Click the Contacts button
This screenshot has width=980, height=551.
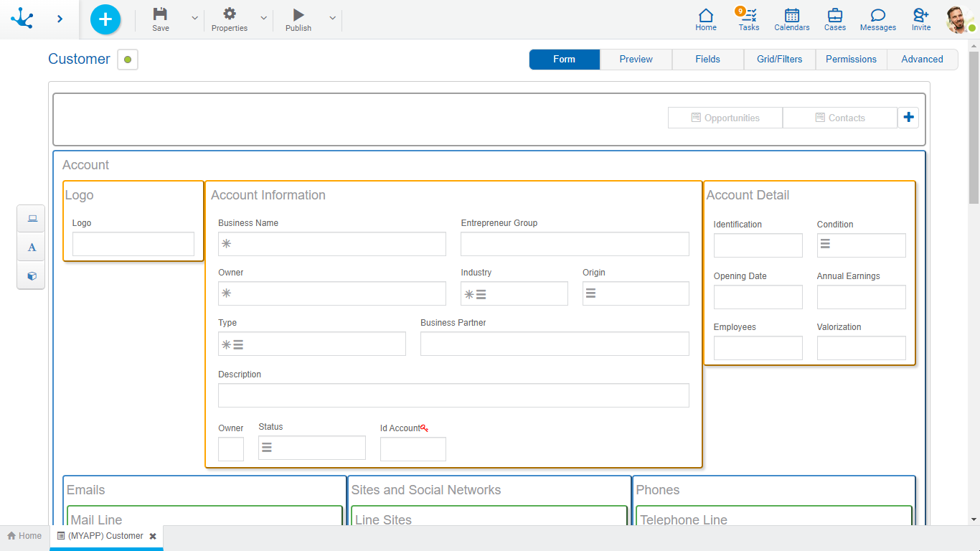pos(839,118)
